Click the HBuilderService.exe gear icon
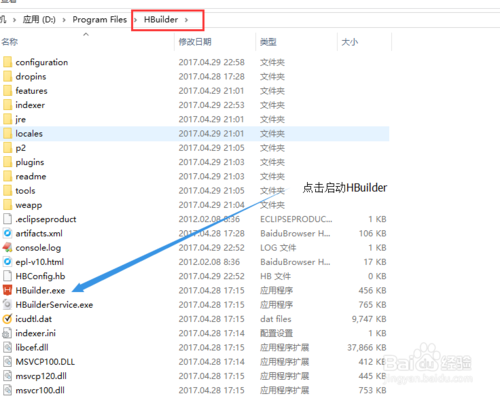The width and height of the screenshot is (500, 396). coord(7,304)
